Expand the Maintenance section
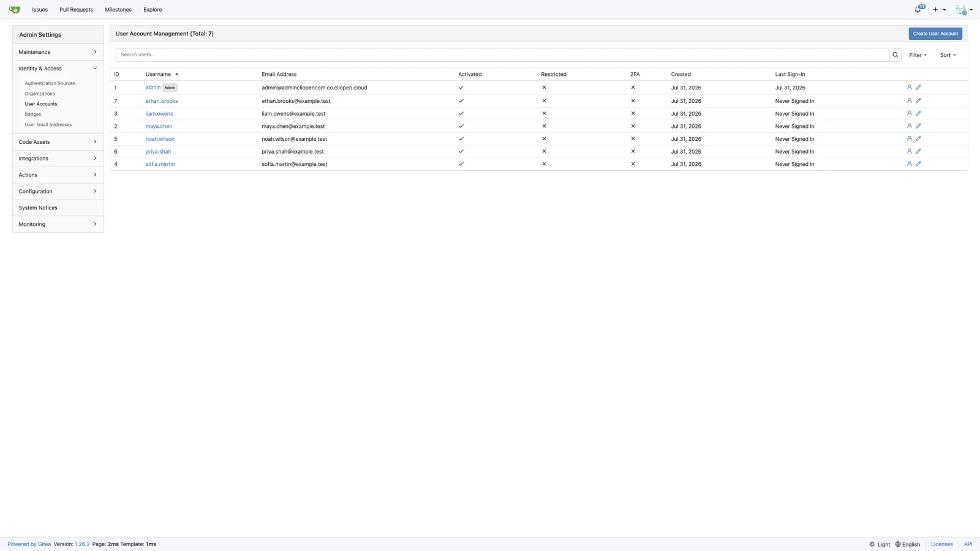Screen dimensions: 980x551 [58, 52]
